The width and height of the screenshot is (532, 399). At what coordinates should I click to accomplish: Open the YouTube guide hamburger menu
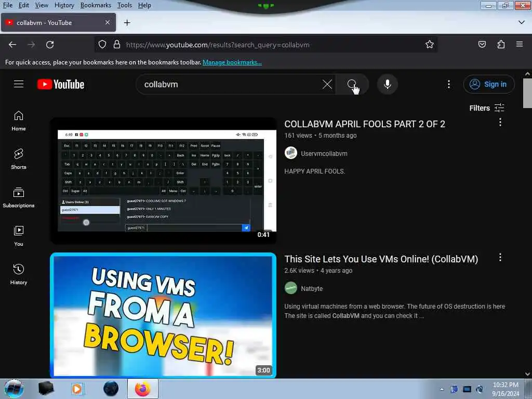tap(19, 84)
